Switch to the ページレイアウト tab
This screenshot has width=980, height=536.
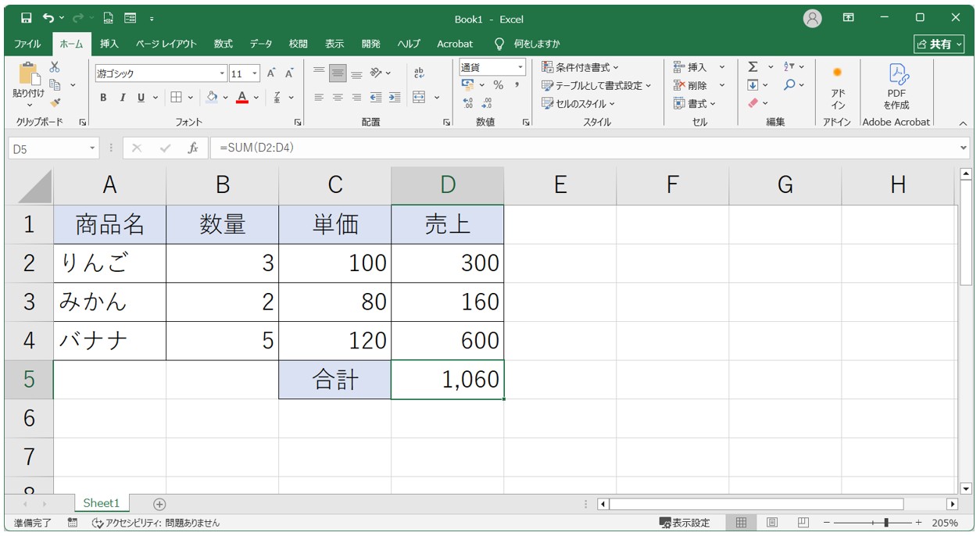pos(166,44)
